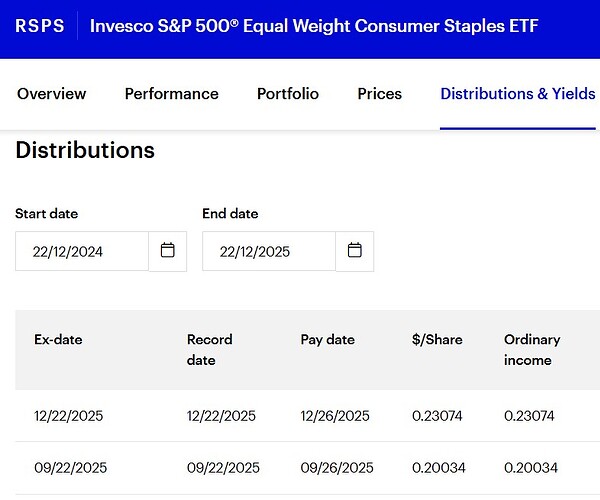This screenshot has height=500, width=600.
Task: Select $/Share value 0.23074
Action: click(x=437, y=416)
